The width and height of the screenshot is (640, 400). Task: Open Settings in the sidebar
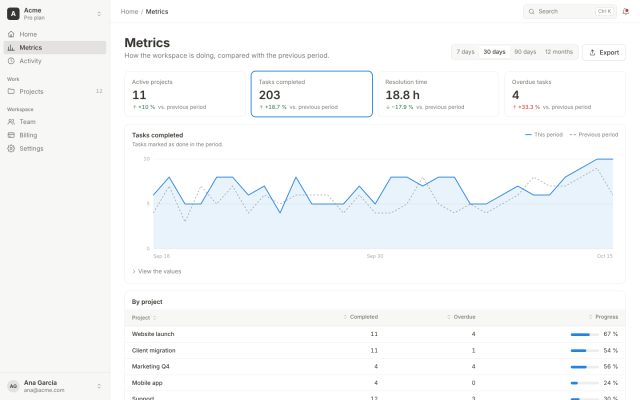click(55, 149)
